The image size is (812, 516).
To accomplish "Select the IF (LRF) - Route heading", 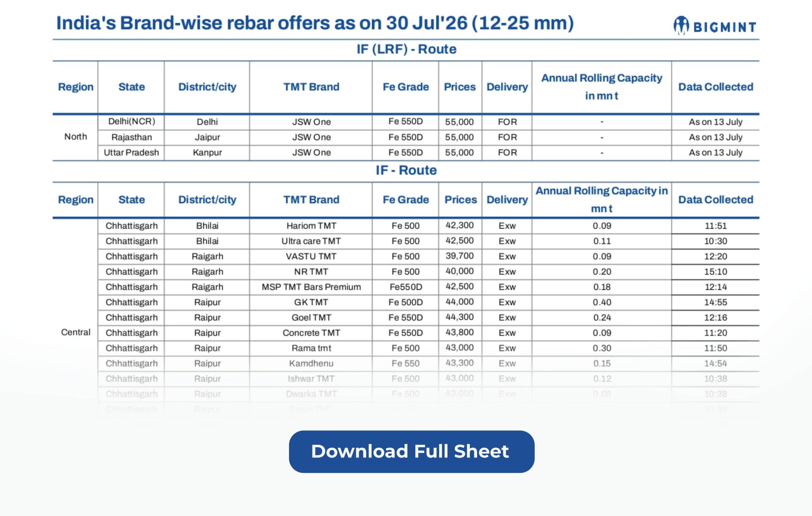I will click(x=406, y=49).
